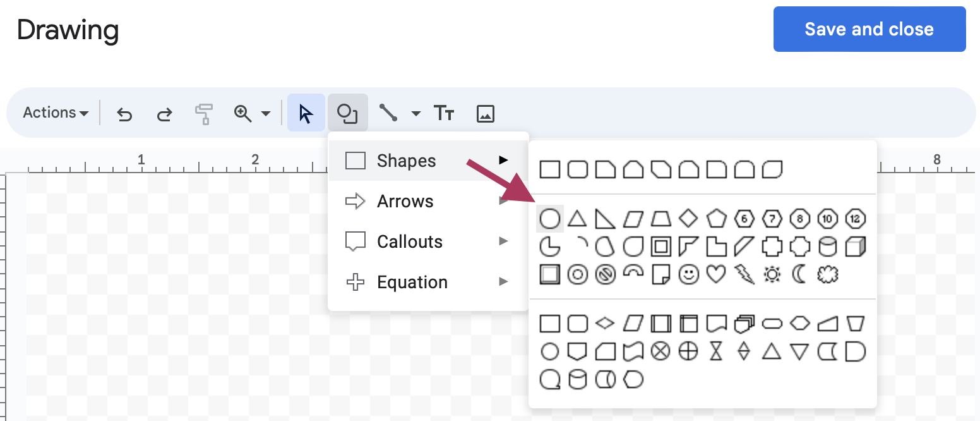
Task: Pick the heart shape
Action: tap(716, 274)
